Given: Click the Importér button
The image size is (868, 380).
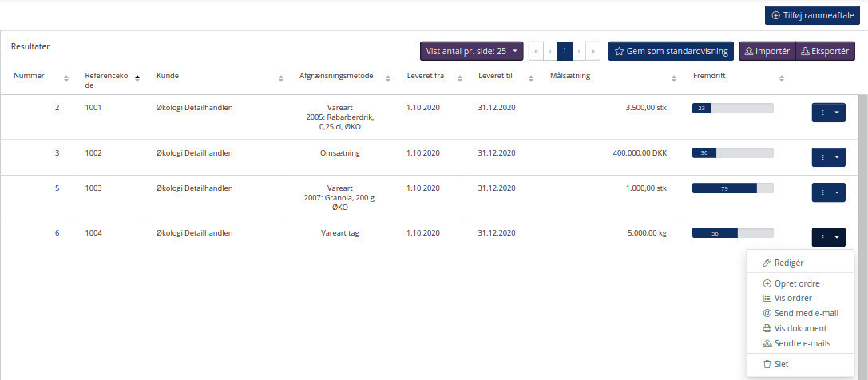Looking at the screenshot, I should pyautogui.click(x=767, y=51).
